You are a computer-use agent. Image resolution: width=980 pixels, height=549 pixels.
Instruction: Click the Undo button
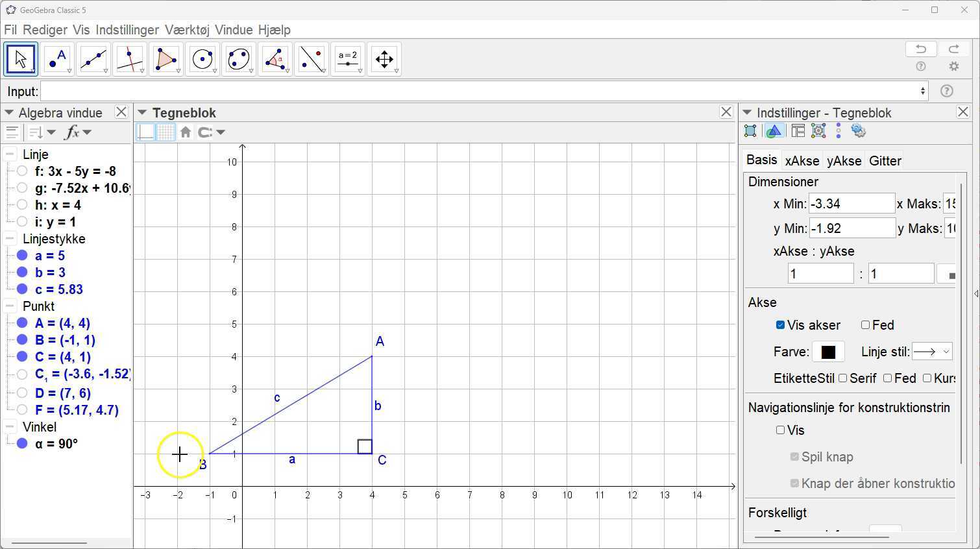tap(920, 49)
